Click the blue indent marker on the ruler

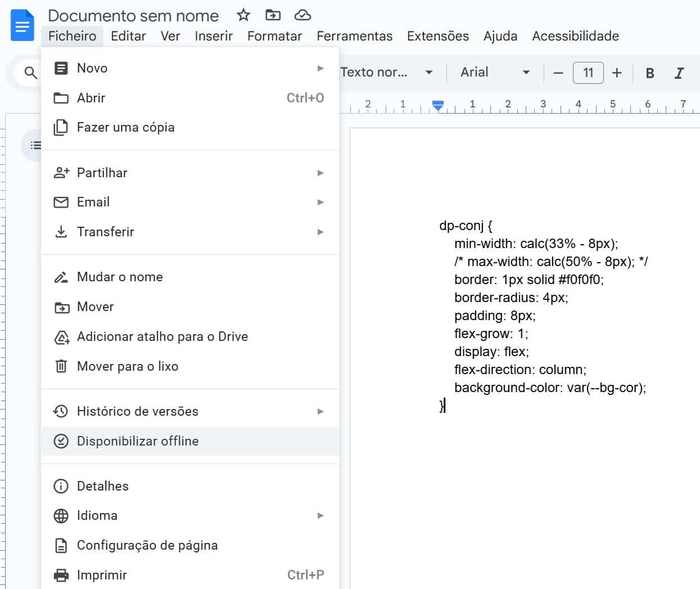(x=438, y=104)
